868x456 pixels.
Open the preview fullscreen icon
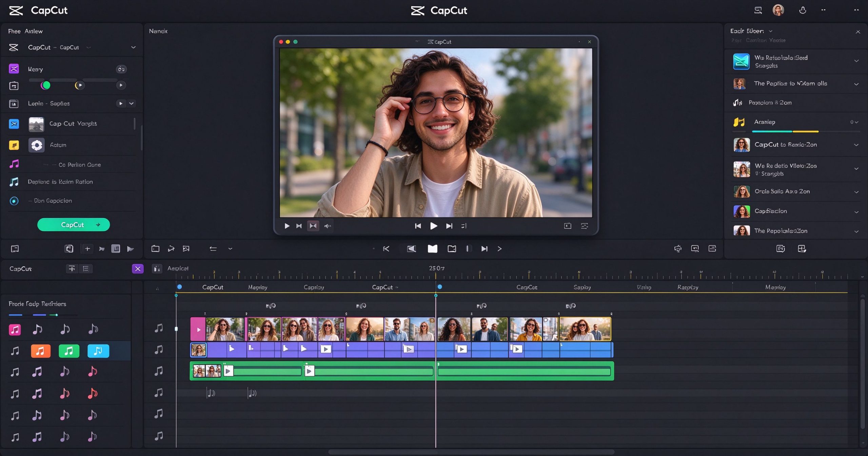[568, 226]
